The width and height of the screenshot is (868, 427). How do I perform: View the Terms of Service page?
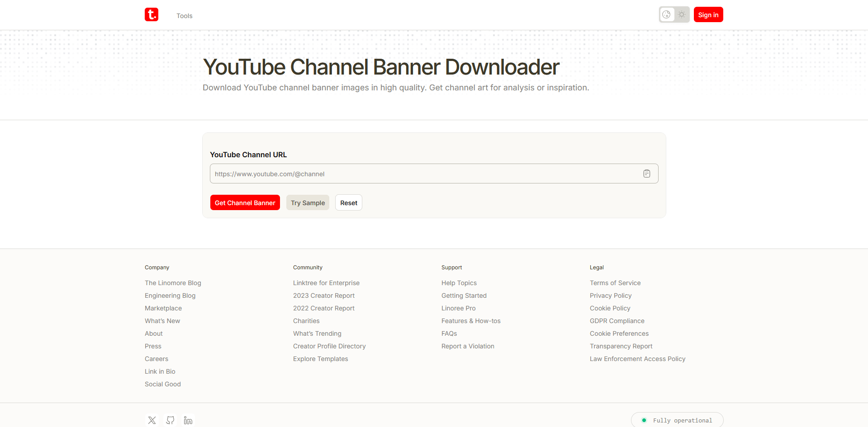615,283
